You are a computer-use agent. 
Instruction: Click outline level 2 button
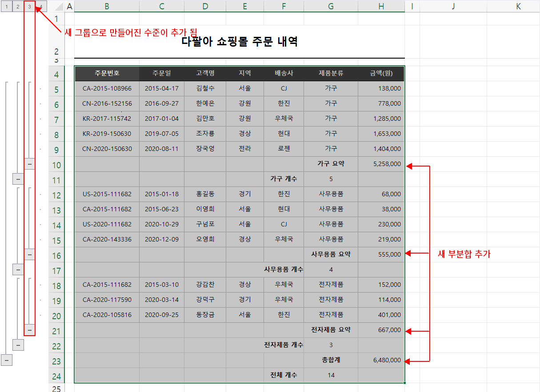click(x=18, y=6)
